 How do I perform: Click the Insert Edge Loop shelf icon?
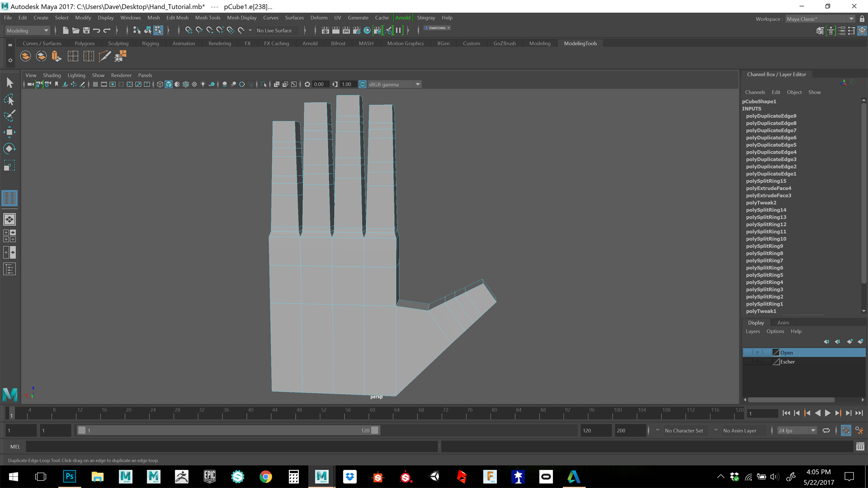[x=73, y=56]
